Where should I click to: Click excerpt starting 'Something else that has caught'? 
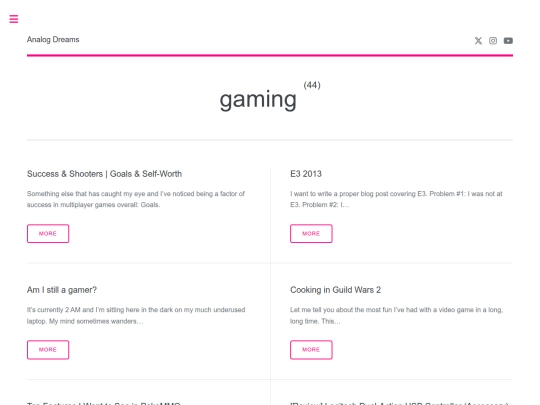[136, 199]
